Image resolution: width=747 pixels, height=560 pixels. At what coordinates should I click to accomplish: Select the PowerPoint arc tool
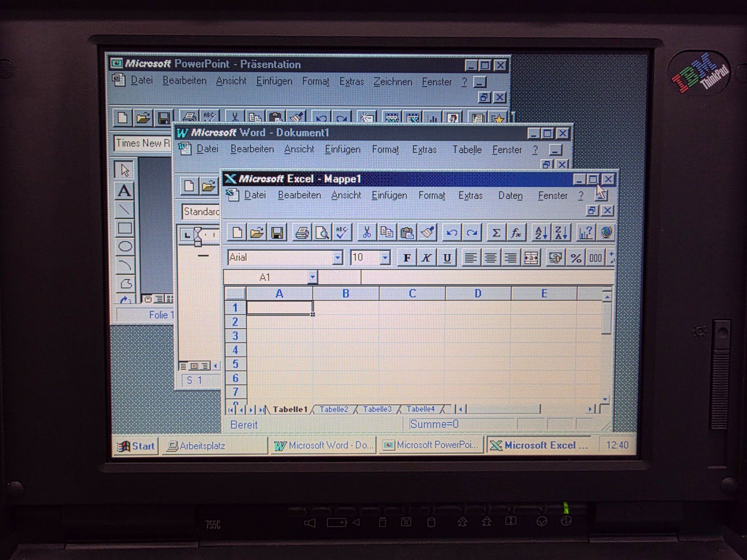pyautogui.click(x=125, y=265)
